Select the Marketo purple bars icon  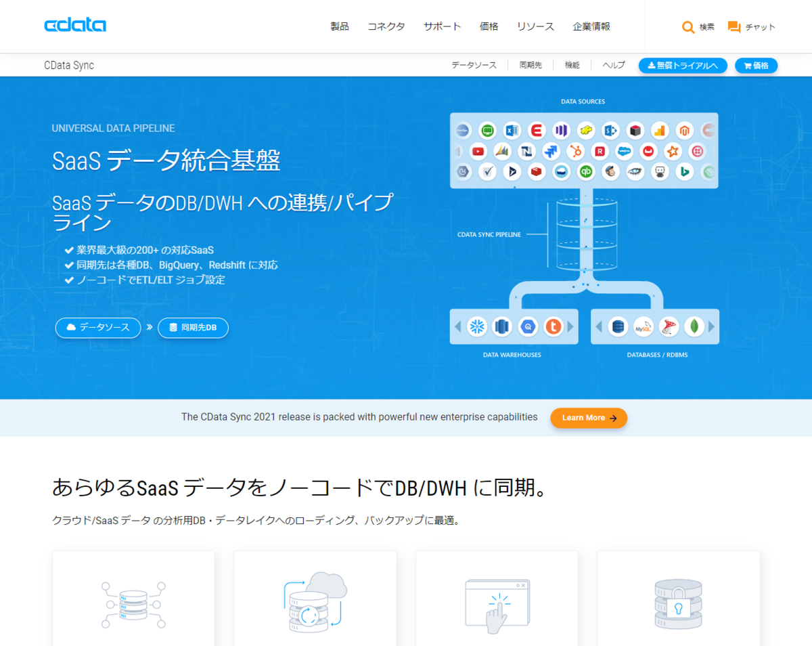pos(561,130)
